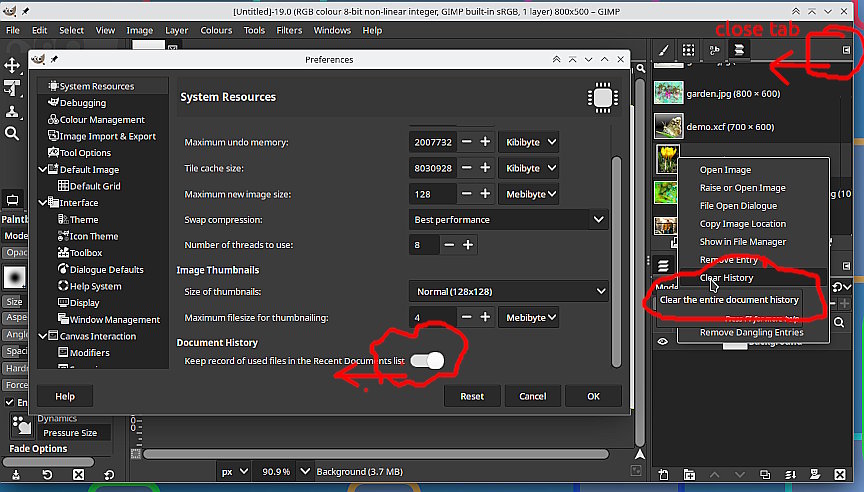Viewport: 864px width, 492px height.
Task: Open thumbnailing filesize unit dropdown
Action: point(528,317)
